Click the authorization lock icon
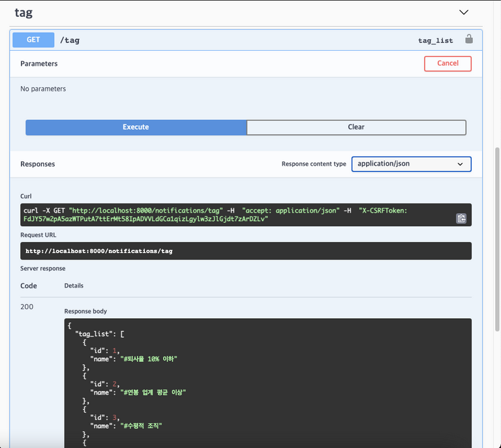The width and height of the screenshot is (501, 448). pos(469,39)
